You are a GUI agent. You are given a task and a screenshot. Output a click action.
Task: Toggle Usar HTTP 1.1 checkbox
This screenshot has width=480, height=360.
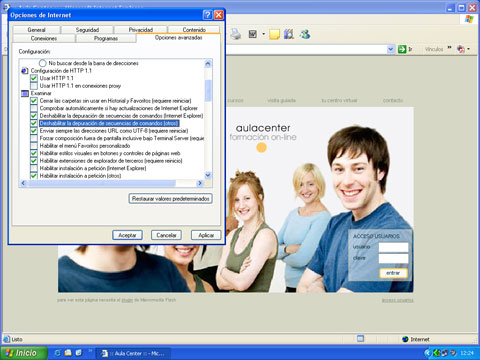click(34, 78)
